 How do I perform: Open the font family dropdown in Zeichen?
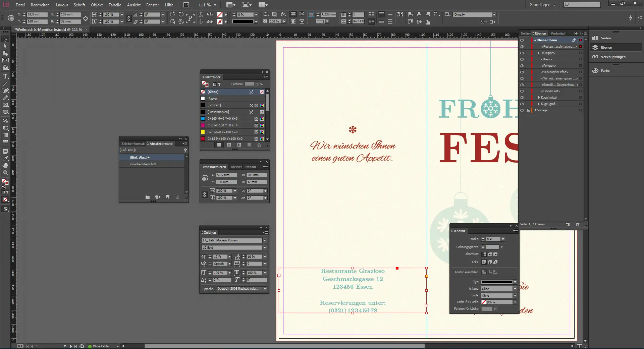click(265, 240)
